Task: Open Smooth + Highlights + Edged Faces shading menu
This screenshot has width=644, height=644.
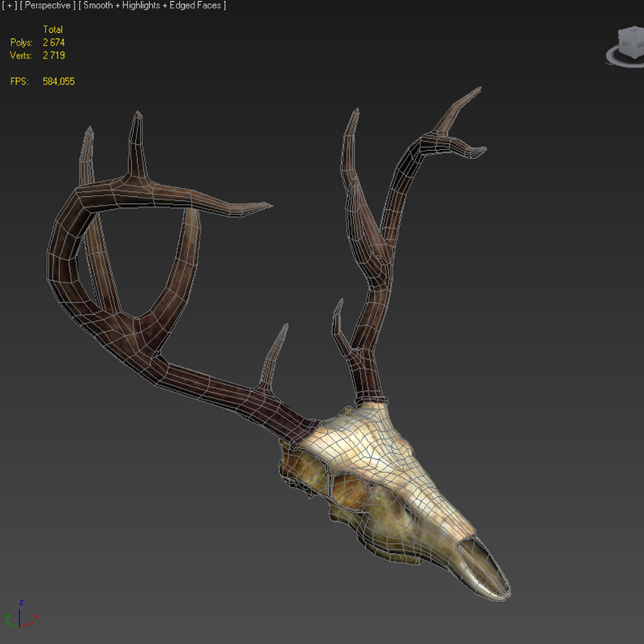Action: [152, 6]
